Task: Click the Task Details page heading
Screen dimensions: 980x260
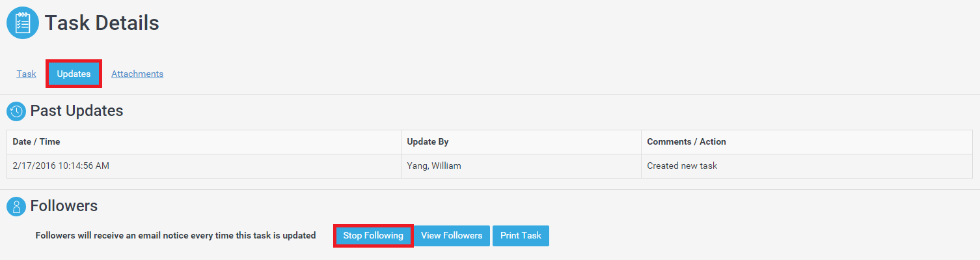Action: (102, 23)
